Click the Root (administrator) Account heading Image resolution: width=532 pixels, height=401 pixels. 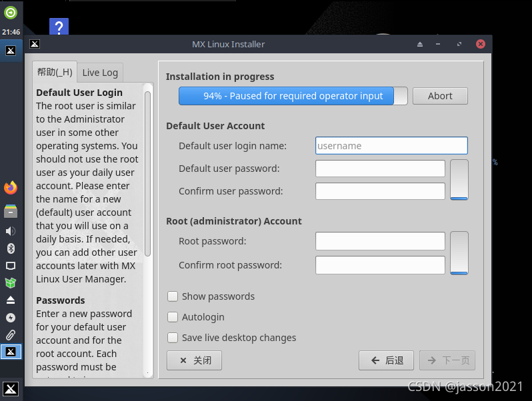pyautogui.click(x=234, y=221)
